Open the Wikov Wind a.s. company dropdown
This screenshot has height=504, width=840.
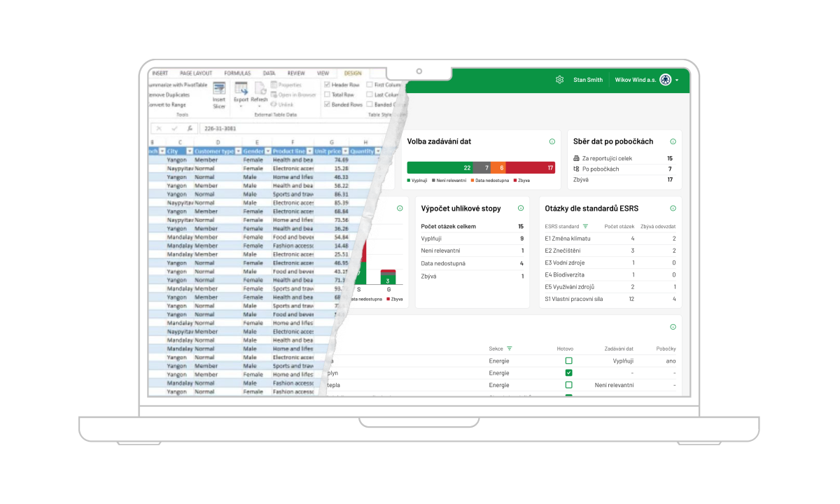(x=677, y=80)
